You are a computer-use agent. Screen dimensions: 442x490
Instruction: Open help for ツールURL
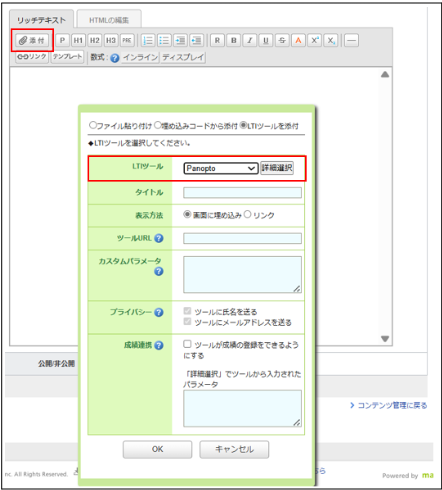[159, 238]
